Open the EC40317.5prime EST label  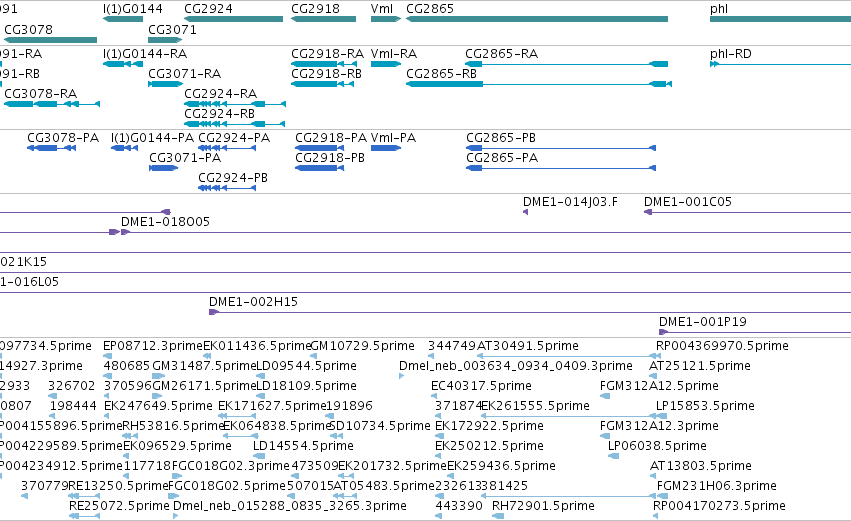pyautogui.click(x=481, y=386)
